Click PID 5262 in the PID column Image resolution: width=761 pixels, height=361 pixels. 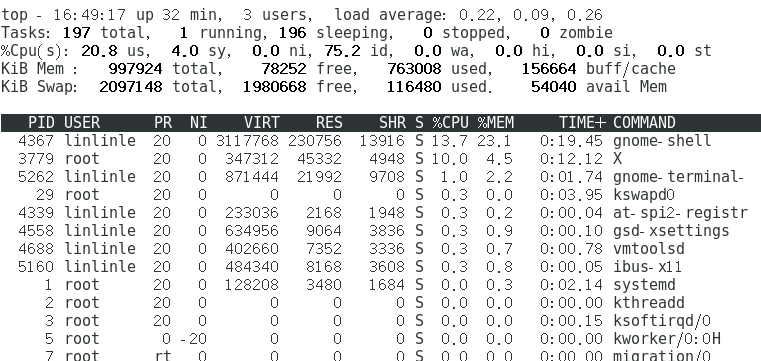36,177
